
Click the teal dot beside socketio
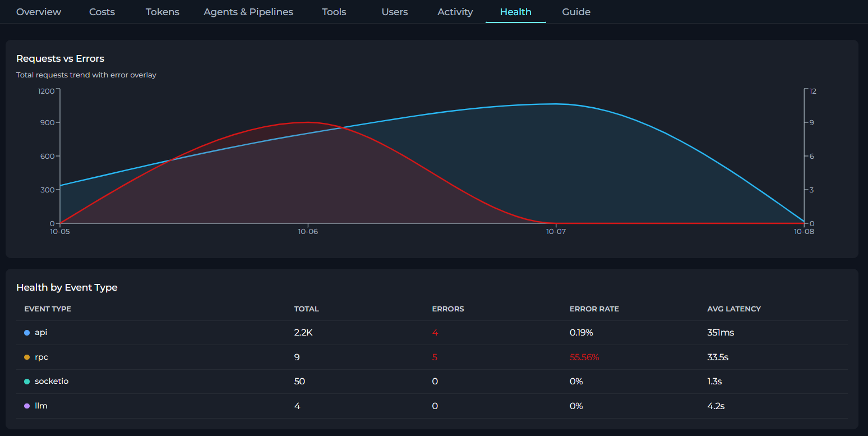pyautogui.click(x=27, y=382)
